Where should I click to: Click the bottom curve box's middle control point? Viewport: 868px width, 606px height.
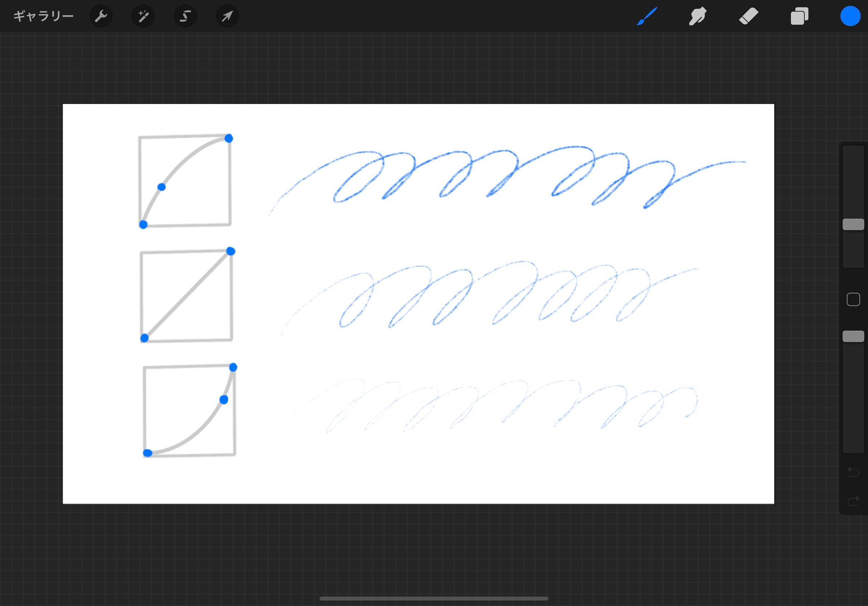point(224,400)
